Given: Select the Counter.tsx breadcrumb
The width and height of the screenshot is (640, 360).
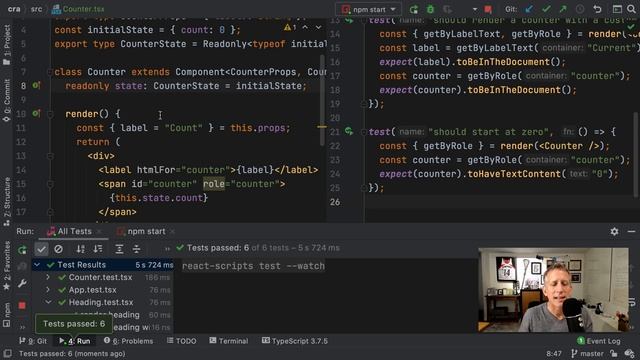Looking at the screenshot, I should pos(78,9).
